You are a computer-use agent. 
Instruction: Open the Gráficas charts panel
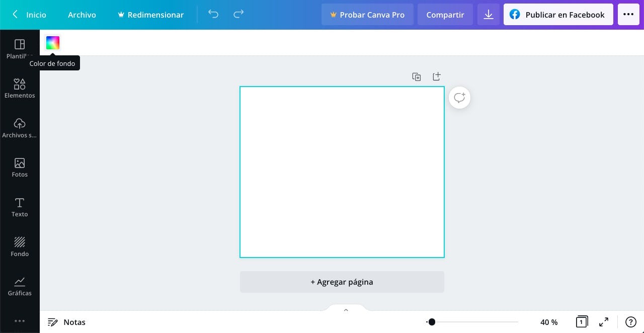[x=20, y=286]
